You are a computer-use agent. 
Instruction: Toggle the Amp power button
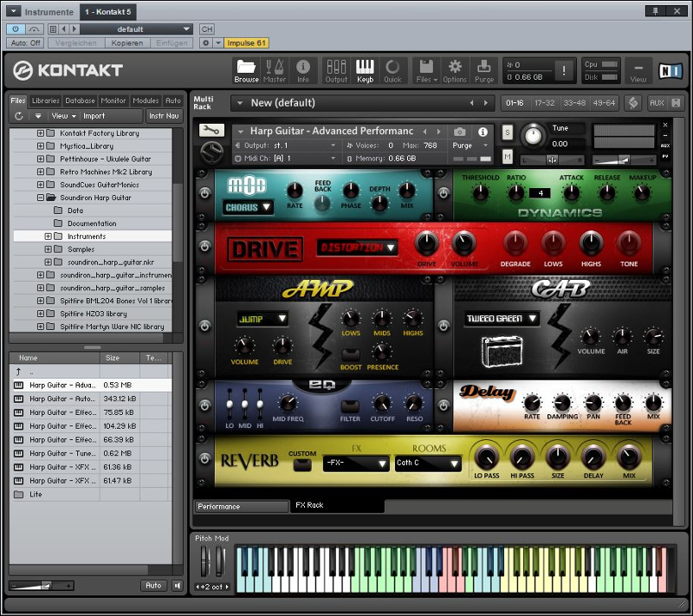click(x=204, y=326)
